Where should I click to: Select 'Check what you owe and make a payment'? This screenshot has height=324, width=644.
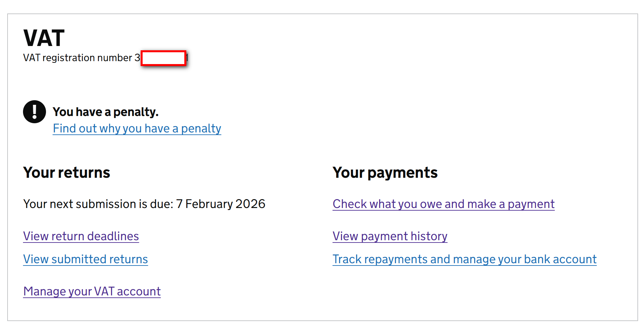[x=444, y=204]
